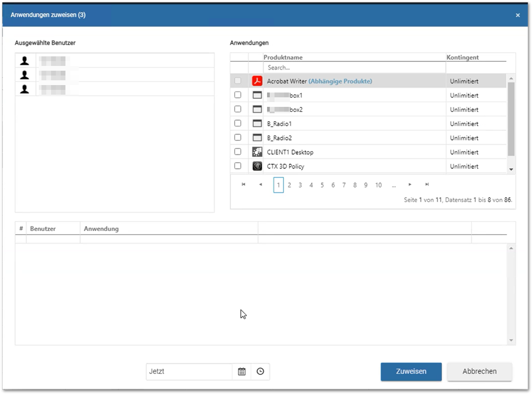The width and height of the screenshot is (532, 394).
Task: Go to next page arrow in pager
Action: click(410, 185)
